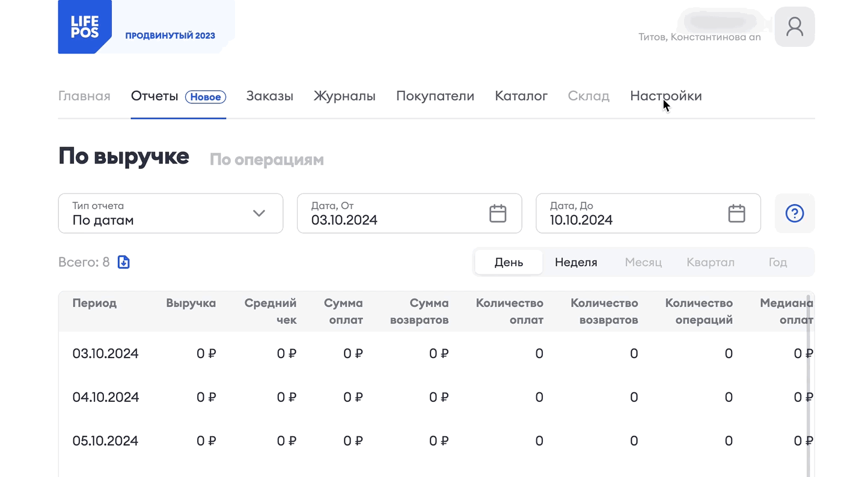The image size is (868, 477).
Task: Click the 03.10.2024 period row cell
Action: [106, 354]
